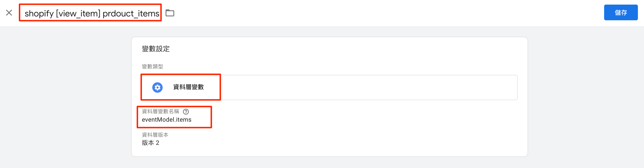Screen dimensions: 644x168
Task: Click the word shopify in the title
Action: point(39,14)
